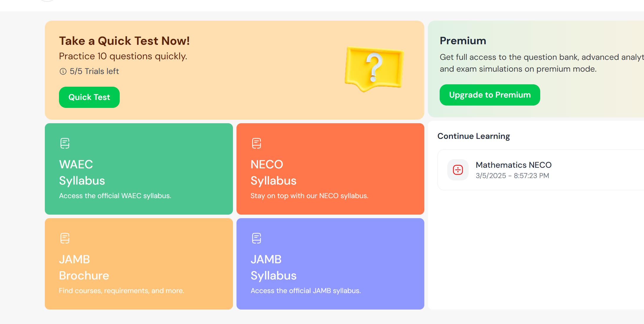Click Upgrade to Premium
The height and width of the screenshot is (324, 644).
(489, 95)
